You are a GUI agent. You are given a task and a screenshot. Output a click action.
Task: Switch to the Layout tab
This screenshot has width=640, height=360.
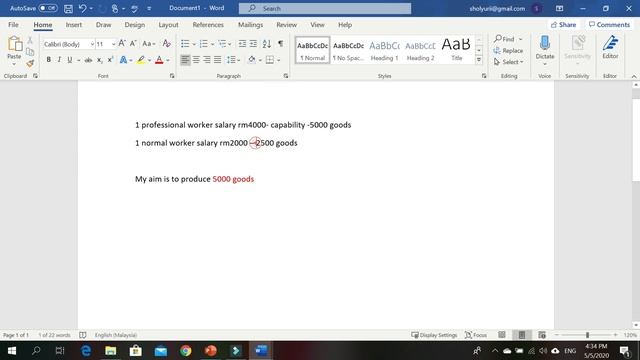(x=168, y=25)
